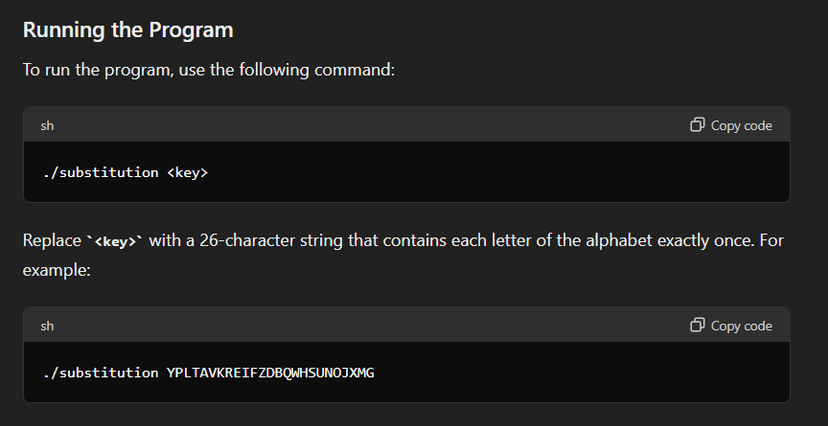This screenshot has width=828, height=426.
Task: Click the word 'Replace' at the start of the paragraph
Action: click(52, 240)
